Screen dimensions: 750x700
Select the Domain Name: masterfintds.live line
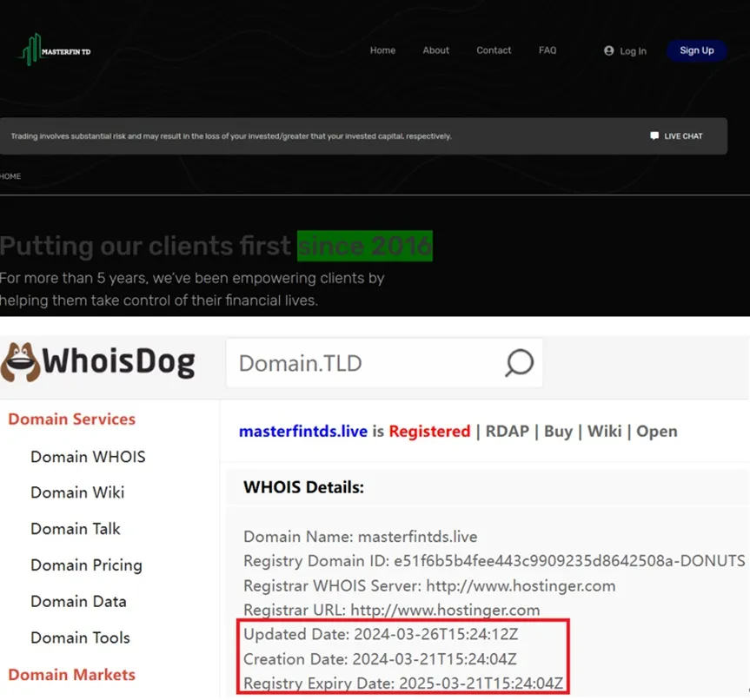point(360,537)
